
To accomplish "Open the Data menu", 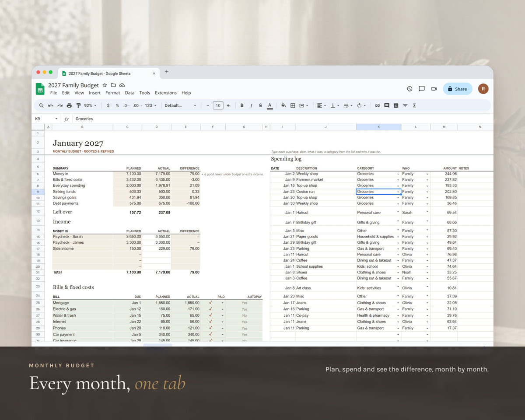I will [x=129, y=93].
